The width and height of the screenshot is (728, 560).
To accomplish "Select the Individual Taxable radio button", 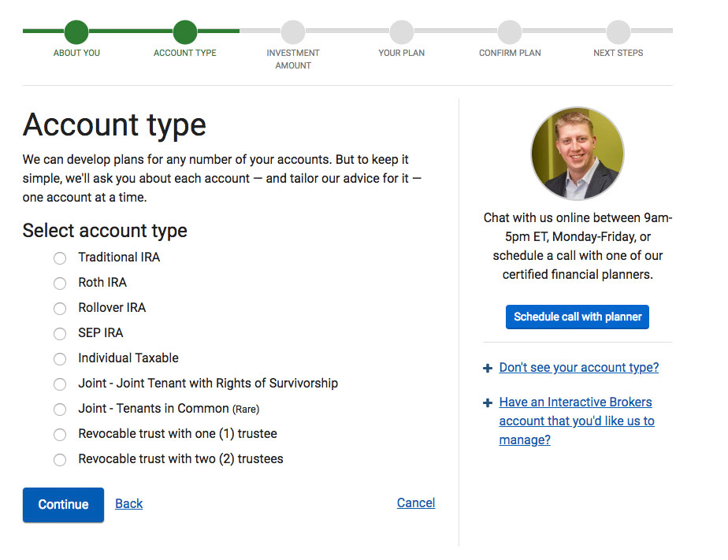I will point(60,359).
